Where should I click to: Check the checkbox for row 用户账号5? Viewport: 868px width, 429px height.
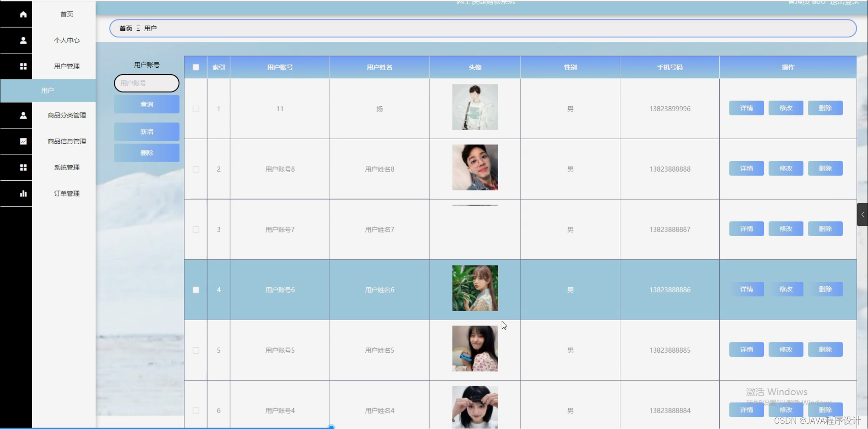(196, 350)
